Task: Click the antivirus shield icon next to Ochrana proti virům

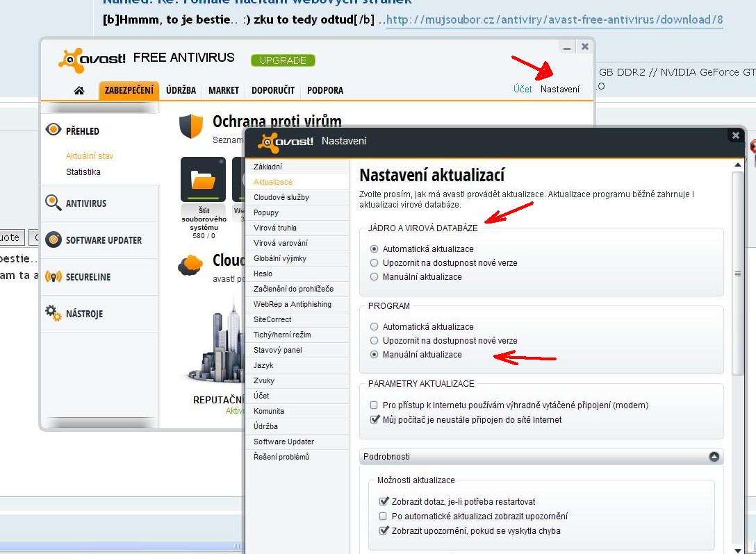Action: (x=191, y=126)
